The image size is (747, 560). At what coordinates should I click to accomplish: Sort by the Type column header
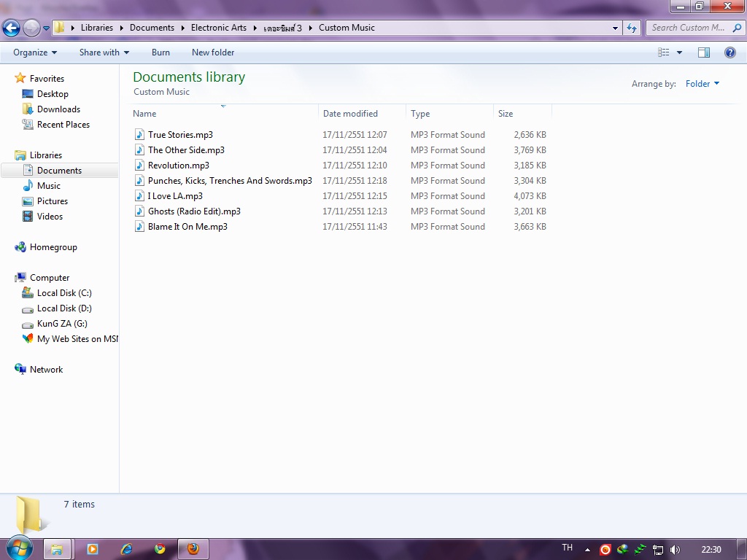pyautogui.click(x=449, y=113)
